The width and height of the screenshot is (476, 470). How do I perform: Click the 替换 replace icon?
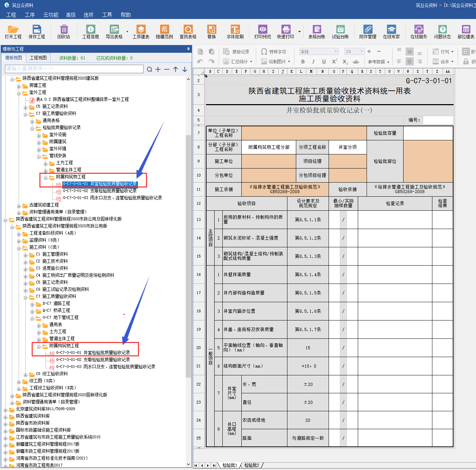click(211, 32)
